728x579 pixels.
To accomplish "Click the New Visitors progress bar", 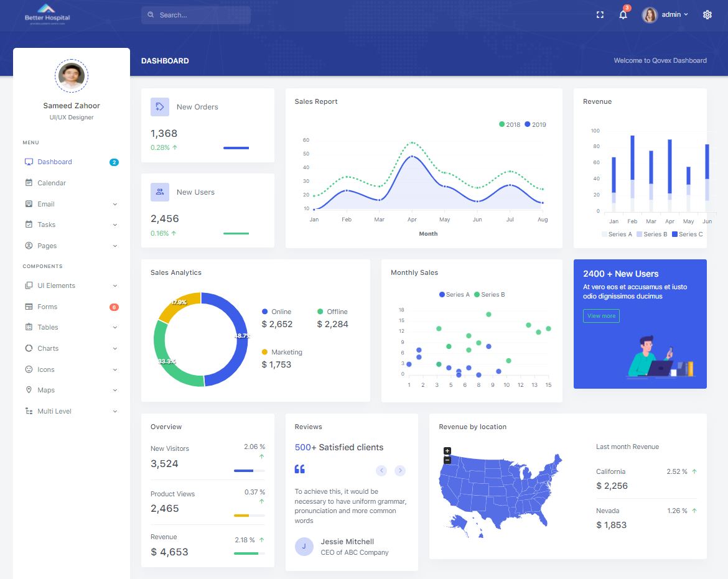I will click(x=250, y=471).
